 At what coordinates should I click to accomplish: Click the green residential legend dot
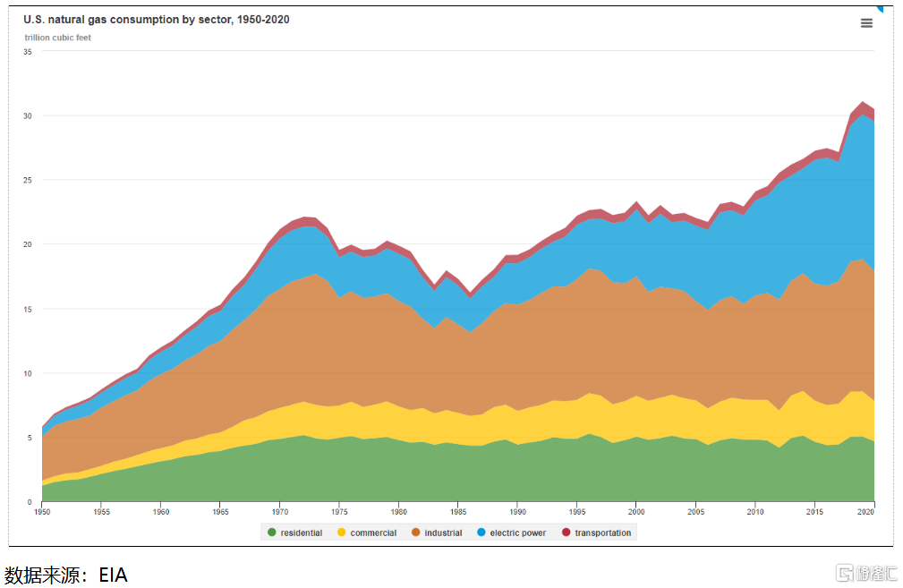coord(271,533)
